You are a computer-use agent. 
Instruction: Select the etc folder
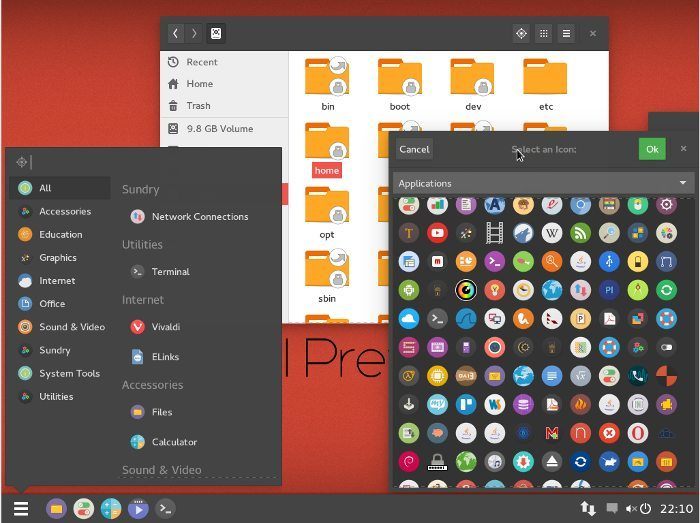tap(546, 84)
